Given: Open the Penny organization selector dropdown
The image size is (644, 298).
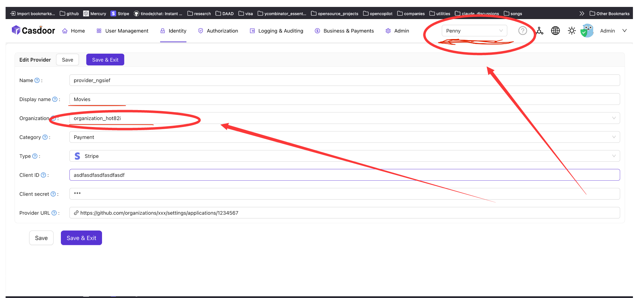Looking at the screenshot, I should pyautogui.click(x=474, y=31).
